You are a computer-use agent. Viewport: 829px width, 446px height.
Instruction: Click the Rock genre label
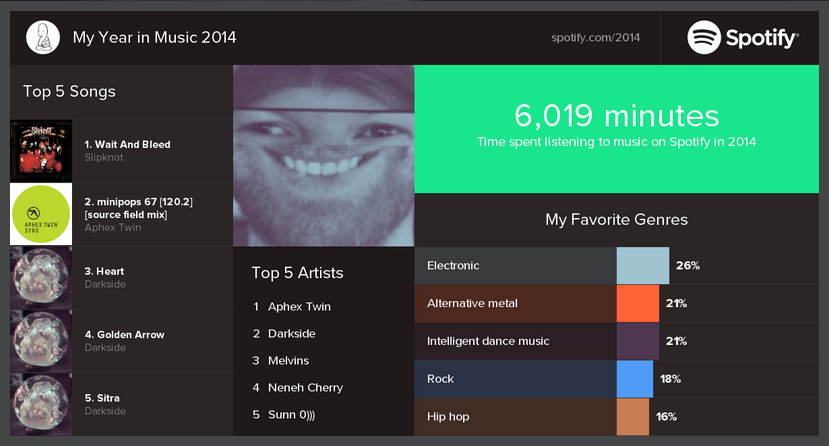tap(440, 379)
